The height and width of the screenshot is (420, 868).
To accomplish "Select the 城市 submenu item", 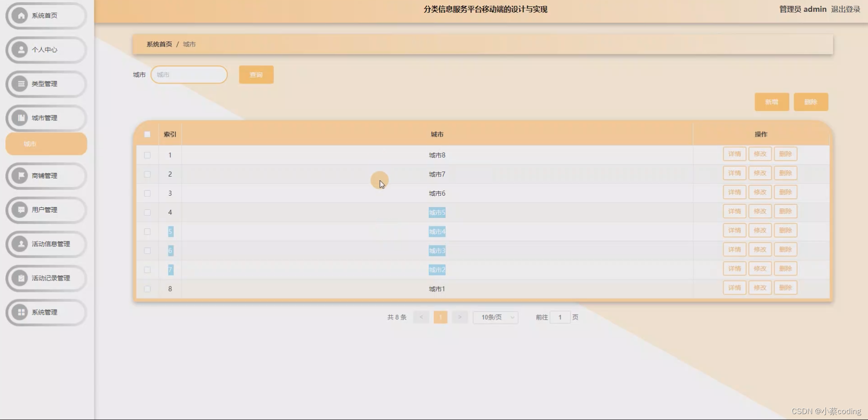I will 46,144.
